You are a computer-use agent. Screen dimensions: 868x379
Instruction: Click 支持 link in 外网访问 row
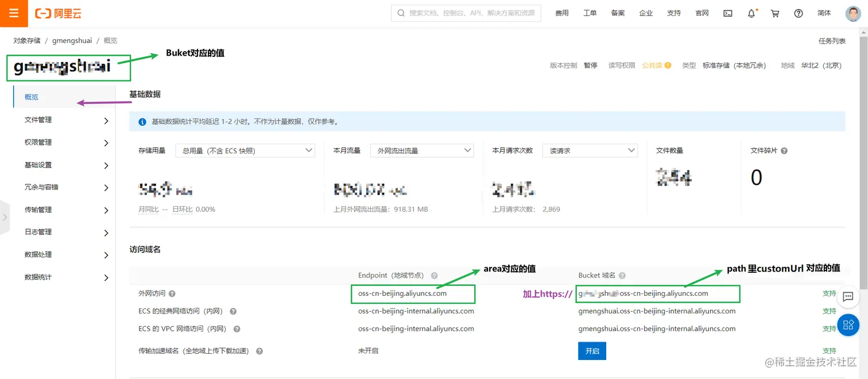(829, 293)
